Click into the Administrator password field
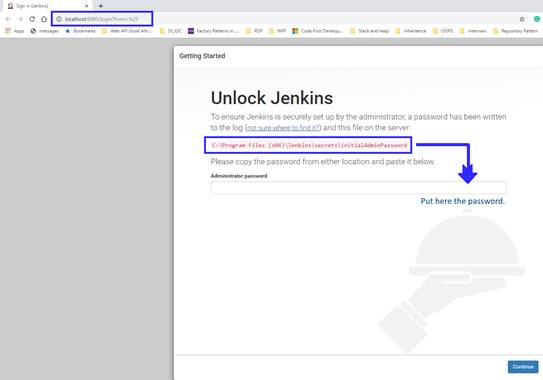 tap(358, 187)
